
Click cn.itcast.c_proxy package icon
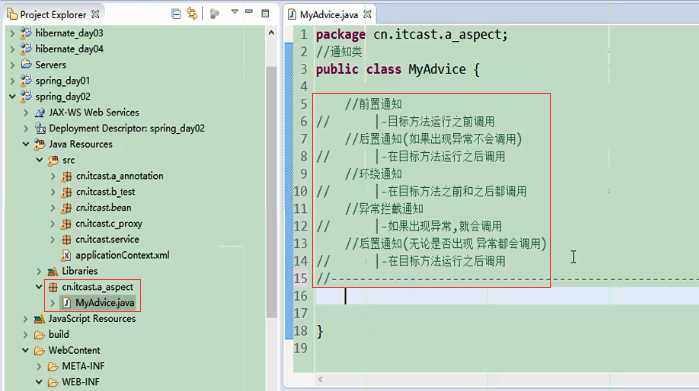pyautogui.click(x=67, y=223)
